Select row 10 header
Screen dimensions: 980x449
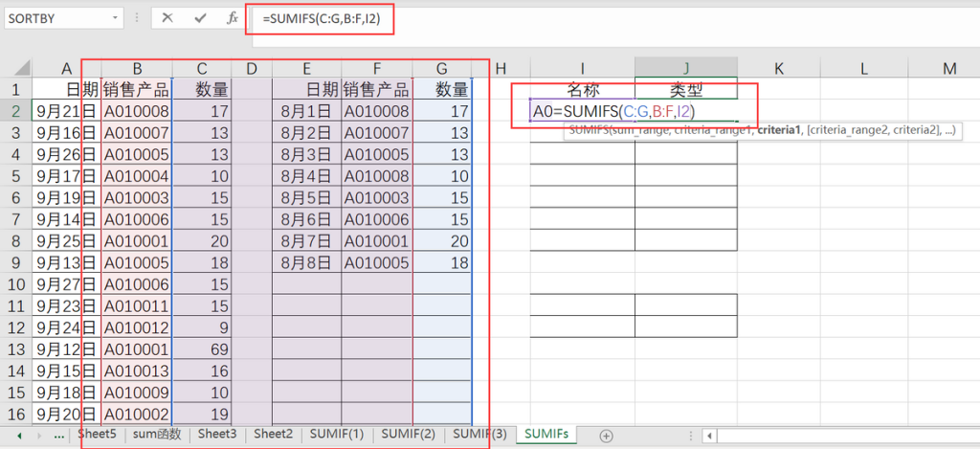[16, 285]
